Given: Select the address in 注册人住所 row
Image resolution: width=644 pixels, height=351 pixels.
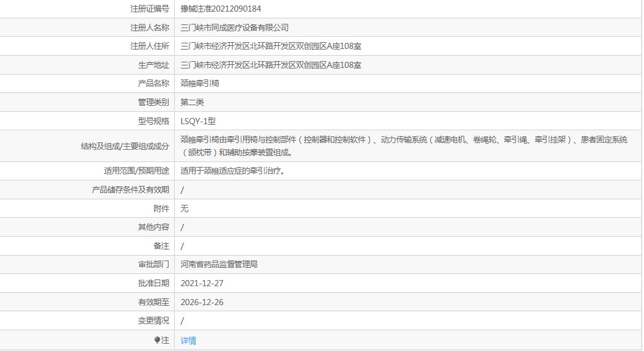Looking at the screenshot, I should [x=271, y=46].
